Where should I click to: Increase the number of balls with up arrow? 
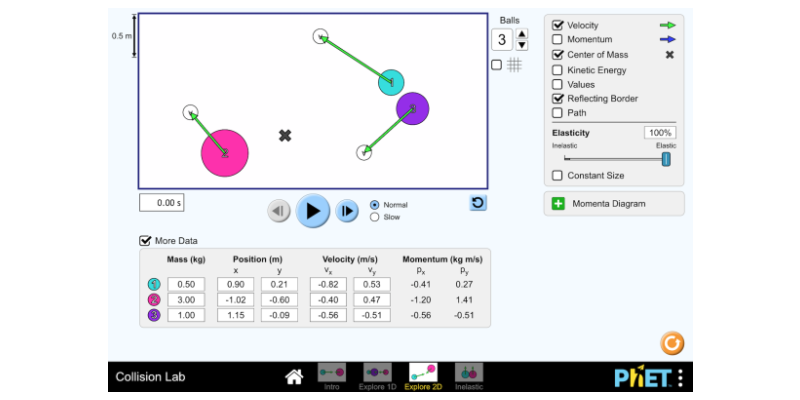(521, 34)
